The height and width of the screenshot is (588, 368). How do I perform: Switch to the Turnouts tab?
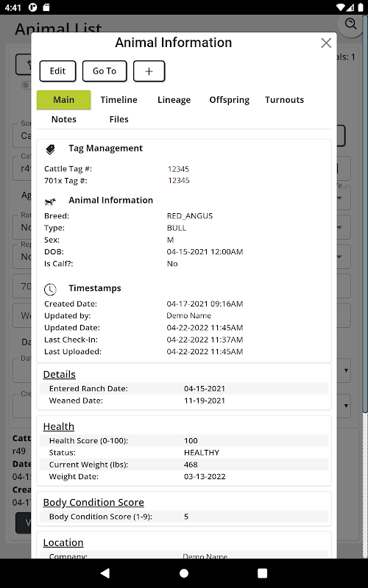[284, 100]
